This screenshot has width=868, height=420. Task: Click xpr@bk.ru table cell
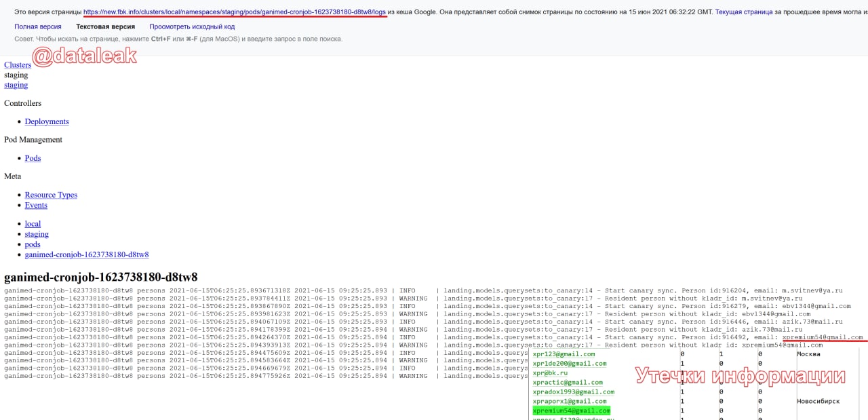coord(550,373)
